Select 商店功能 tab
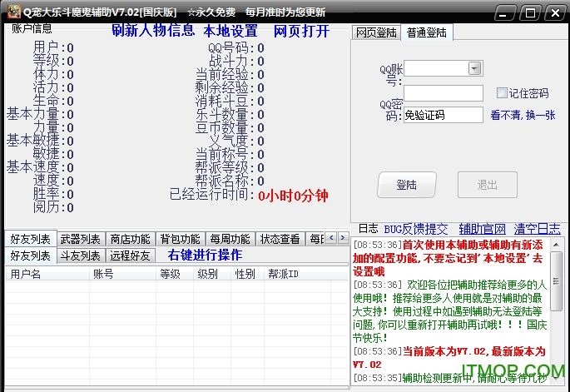 [130, 239]
